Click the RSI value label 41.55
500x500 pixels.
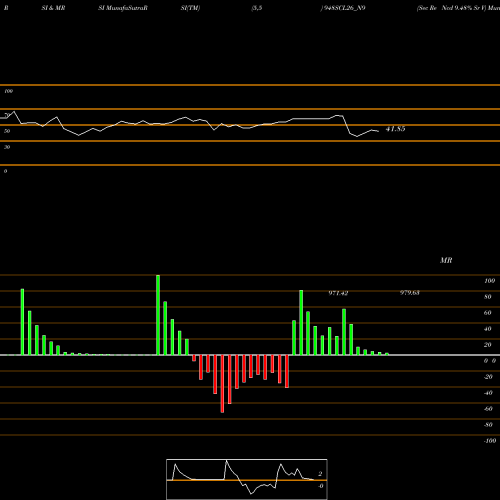point(395,129)
